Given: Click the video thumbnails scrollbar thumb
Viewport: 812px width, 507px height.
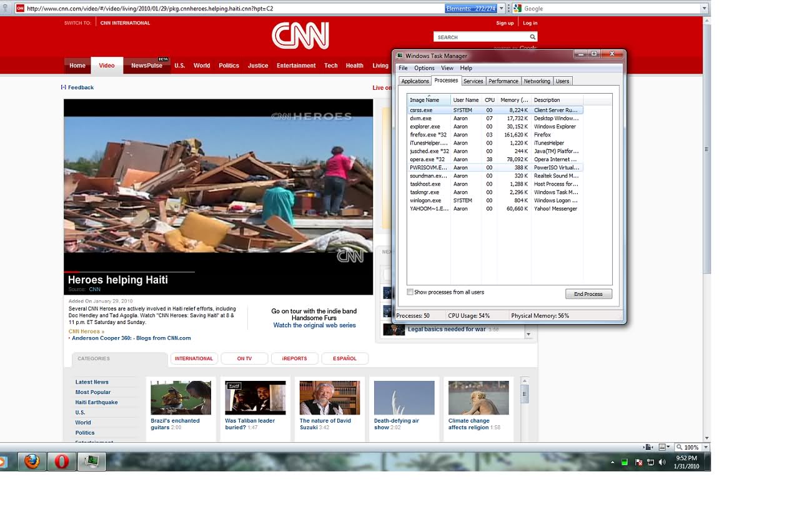Looking at the screenshot, I should (525, 394).
